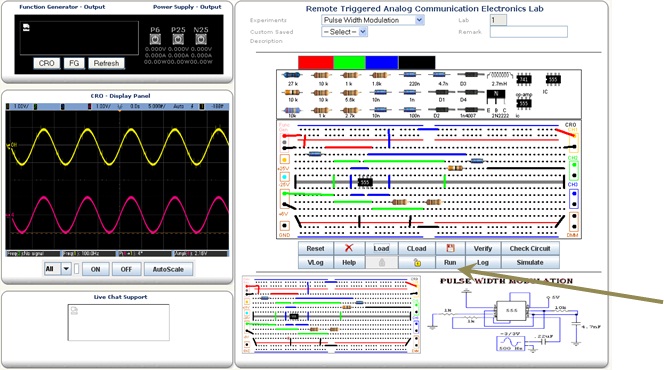Open the Experiments dropdown Pulse Width Modulation
Screen dimensions: 664x370
[x=373, y=20]
